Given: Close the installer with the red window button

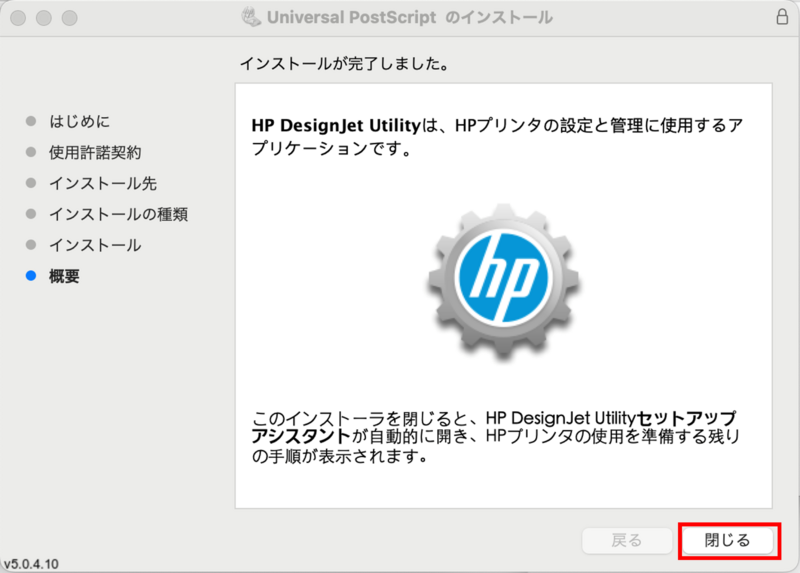Looking at the screenshot, I should (19, 18).
